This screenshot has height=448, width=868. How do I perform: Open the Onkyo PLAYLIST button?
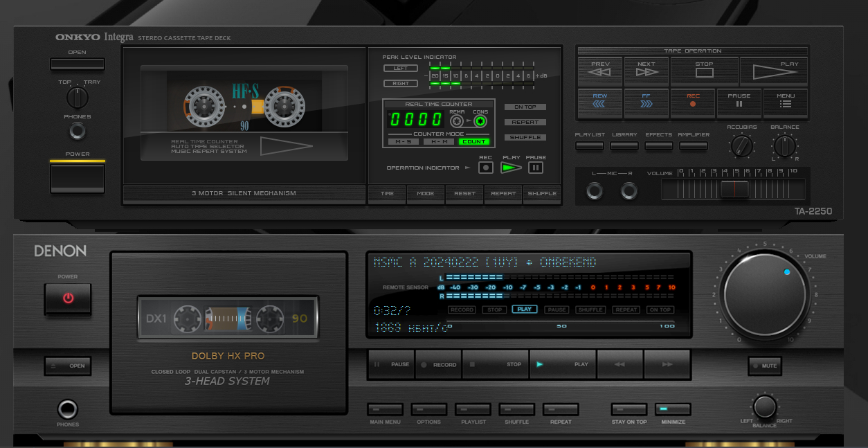(590, 146)
